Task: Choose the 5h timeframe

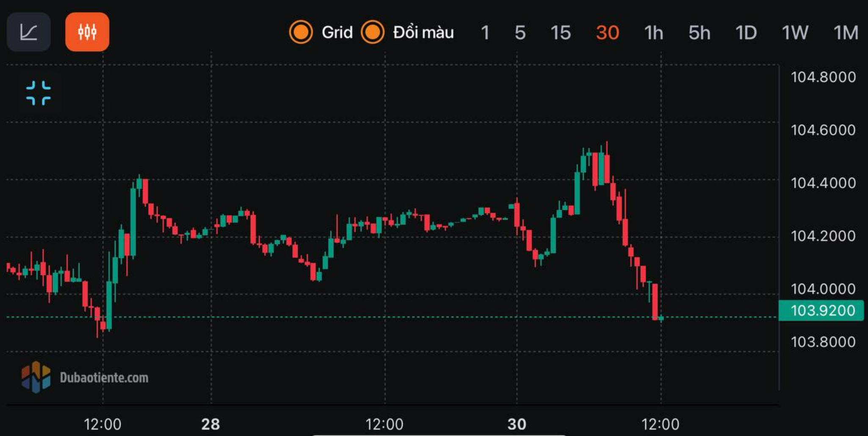Action: (699, 33)
